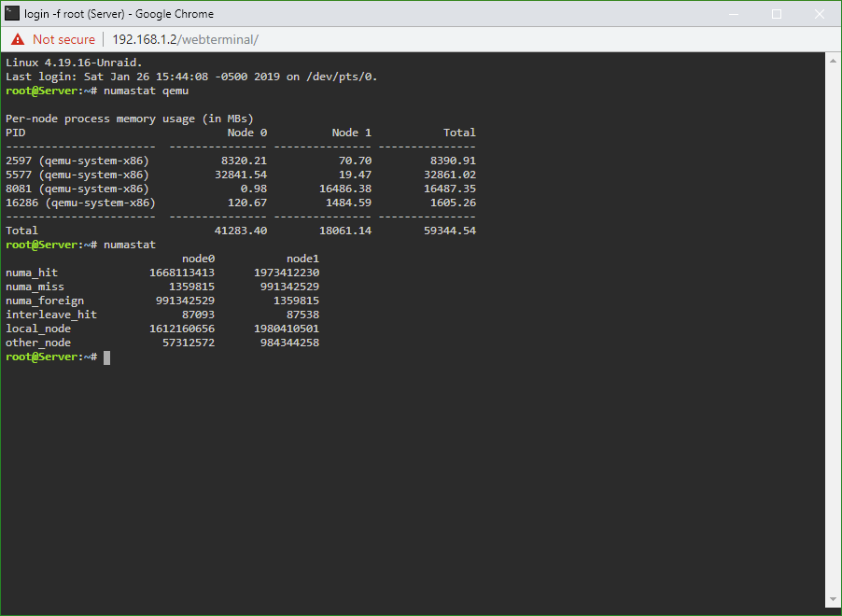Viewport: 842px width, 616px height.
Task: Click the value '16487.35'
Action: click(450, 189)
